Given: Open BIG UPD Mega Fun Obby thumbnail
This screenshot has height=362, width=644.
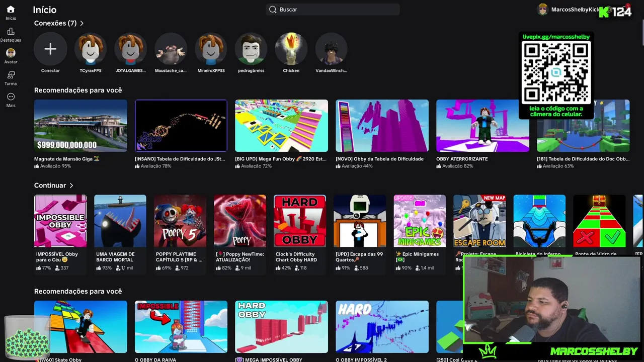Looking at the screenshot, I should [x=281, y=126].
